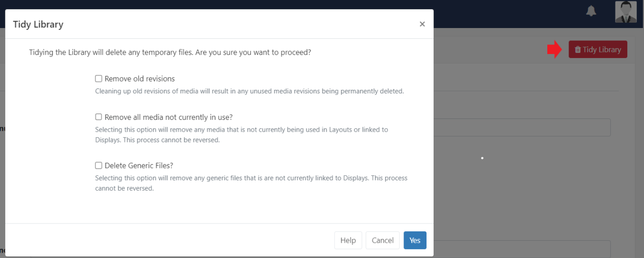Screen dimensions: 644x258
Task: Confirm tidying with the Yes button
Action: [x=415, y=240]
